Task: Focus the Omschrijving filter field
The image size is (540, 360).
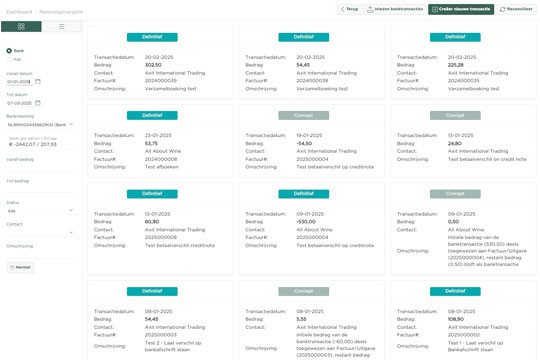Action: [x=40, y=254]
